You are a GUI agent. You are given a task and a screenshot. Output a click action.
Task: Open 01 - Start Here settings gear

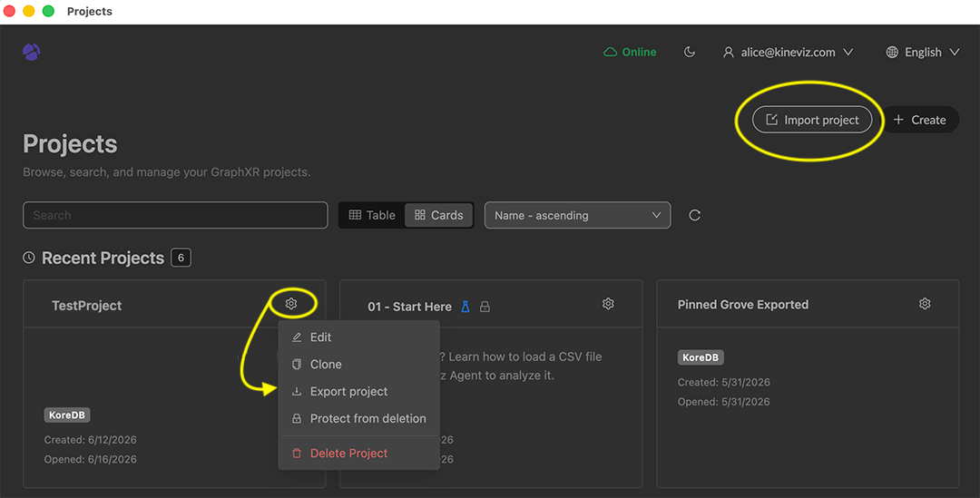[608, 304]
